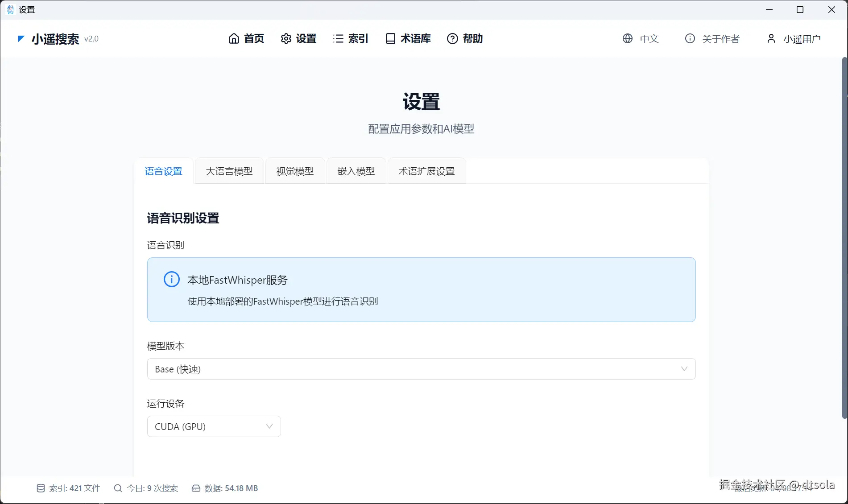
Task: Click the list icon beside 索引
Action: (338, 39)
